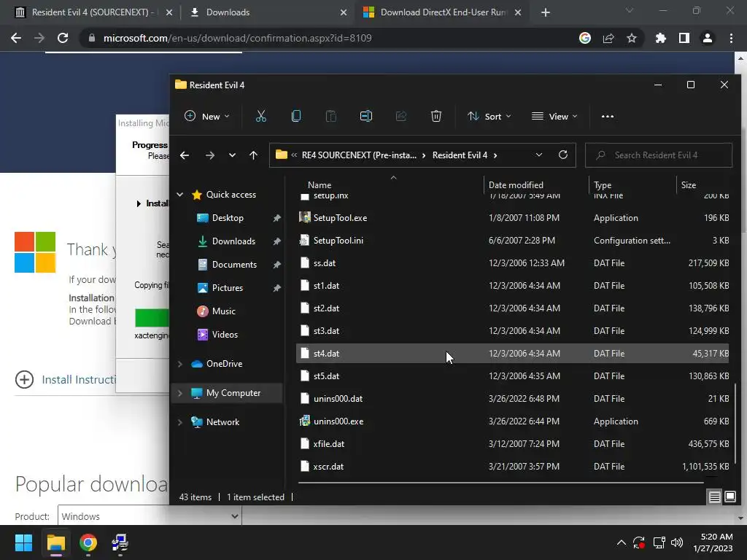
Task: Go back in Chrome browser
Action: [16, 38]
